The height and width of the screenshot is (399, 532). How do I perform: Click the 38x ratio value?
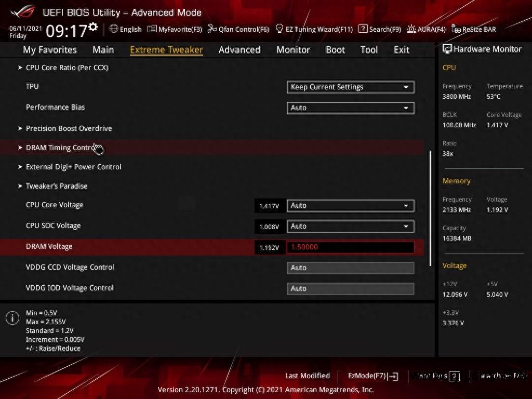point(448,154)
